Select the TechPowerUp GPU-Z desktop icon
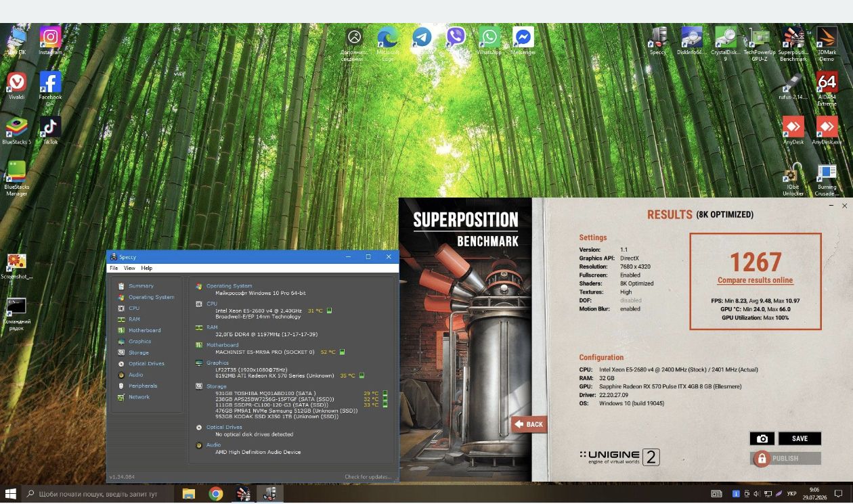The width and height of the screenshot is (853, 504). pos(759,44)
